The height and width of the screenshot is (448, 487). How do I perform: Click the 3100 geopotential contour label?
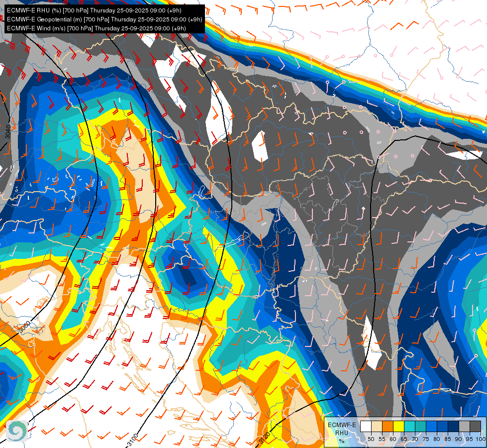pyautogui.click(x=133, y=440)
